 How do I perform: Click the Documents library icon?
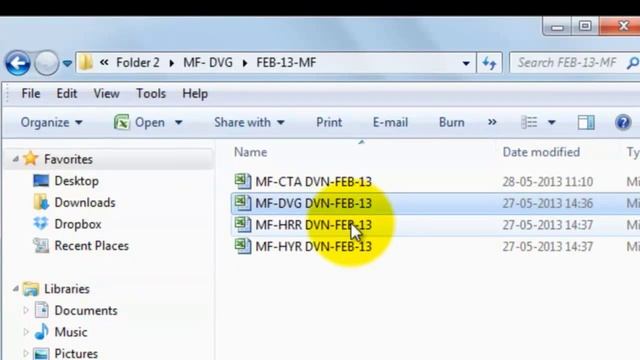point(41,310)
